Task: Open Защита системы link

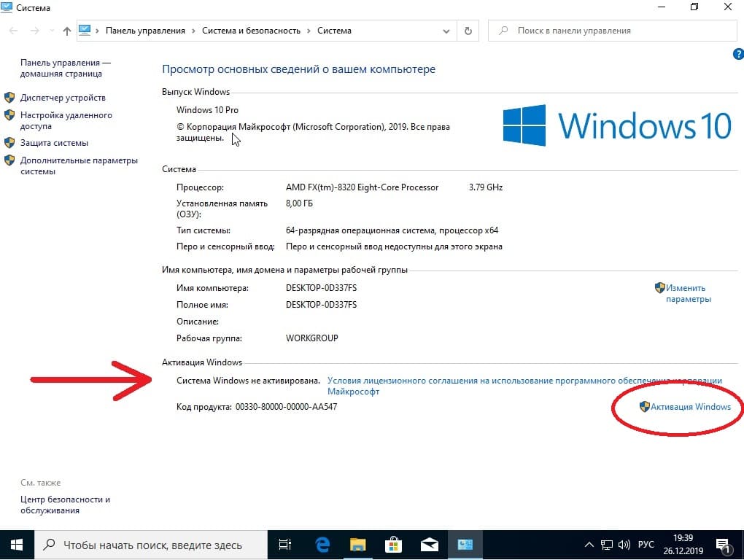Action: pyautogui.click(x=54, y=143)
